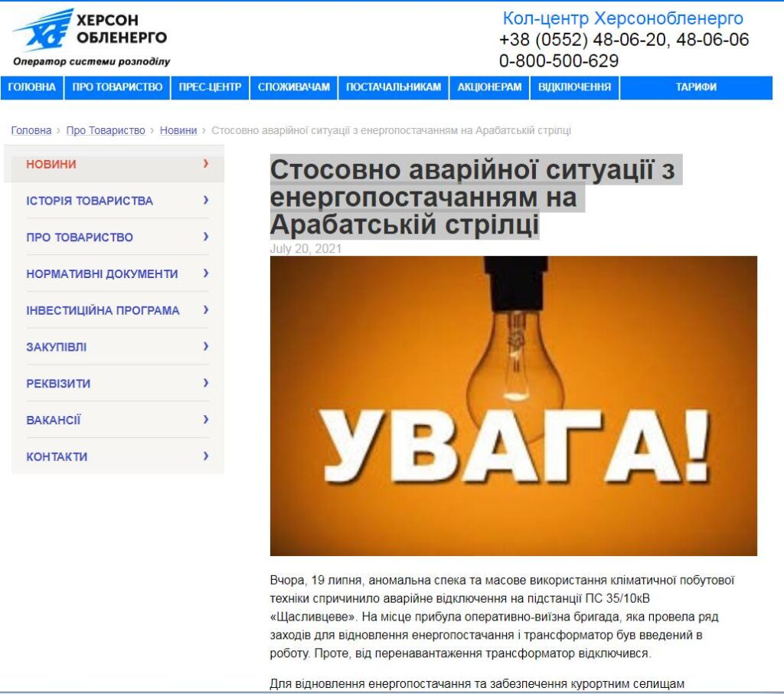Open the Вакансії sidebar item

click(54, 420)
